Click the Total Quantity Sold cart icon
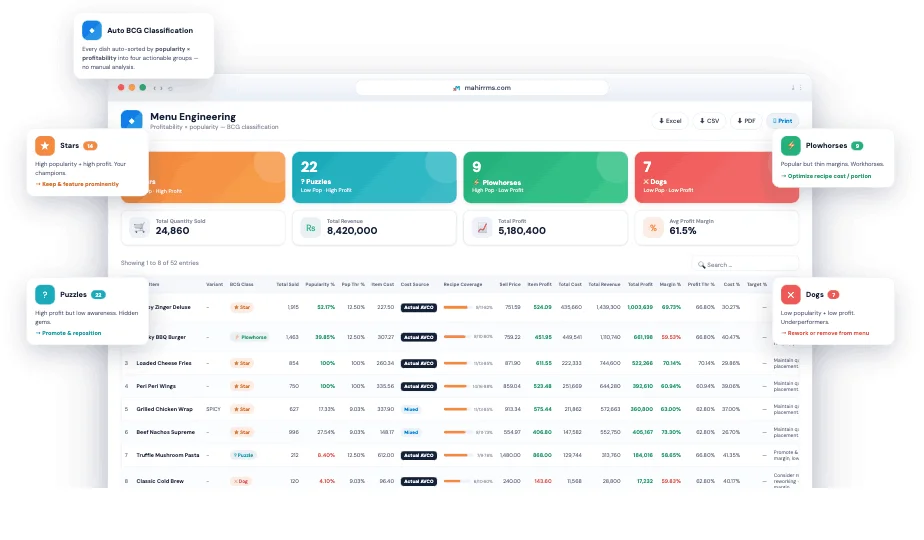This screenshot has width=924, height=540. coord(139,228)
